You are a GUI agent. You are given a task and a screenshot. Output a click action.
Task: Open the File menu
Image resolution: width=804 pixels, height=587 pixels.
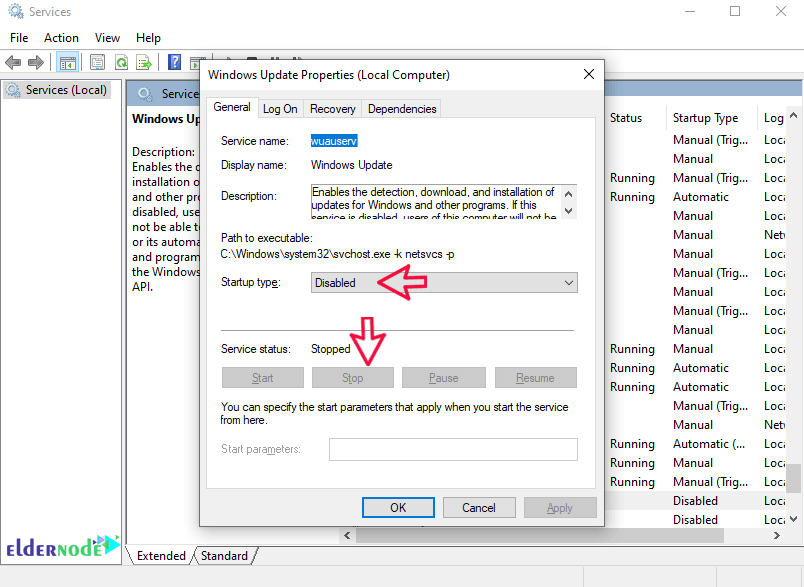(19, 38)
